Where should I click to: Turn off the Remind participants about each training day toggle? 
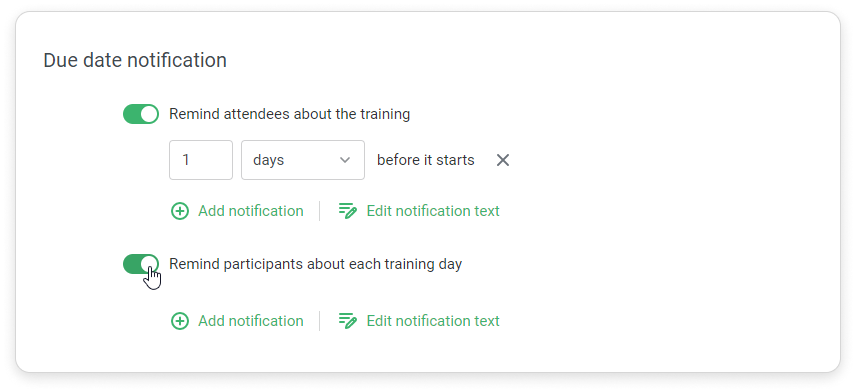141,264
